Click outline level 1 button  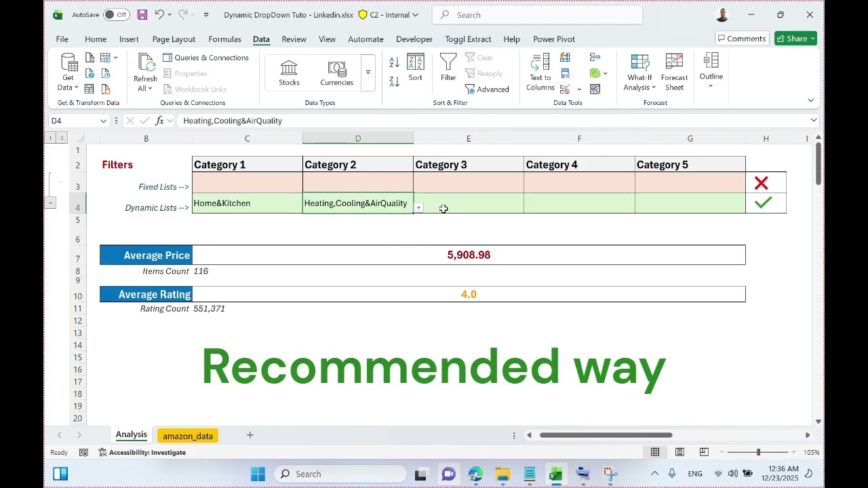(50, 138)
